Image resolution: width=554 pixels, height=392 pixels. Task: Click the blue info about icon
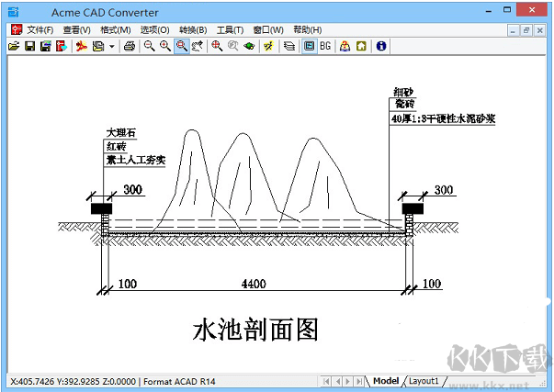(381, 46)
